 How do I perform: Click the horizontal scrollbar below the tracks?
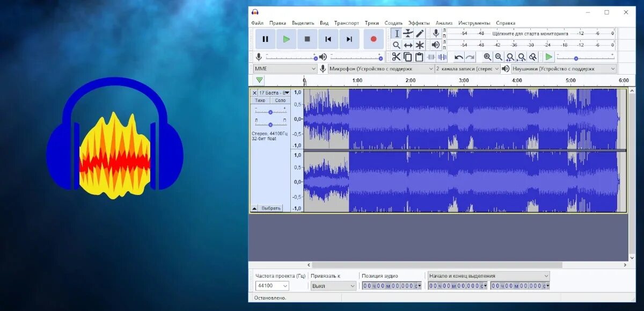tap(437, 265)
